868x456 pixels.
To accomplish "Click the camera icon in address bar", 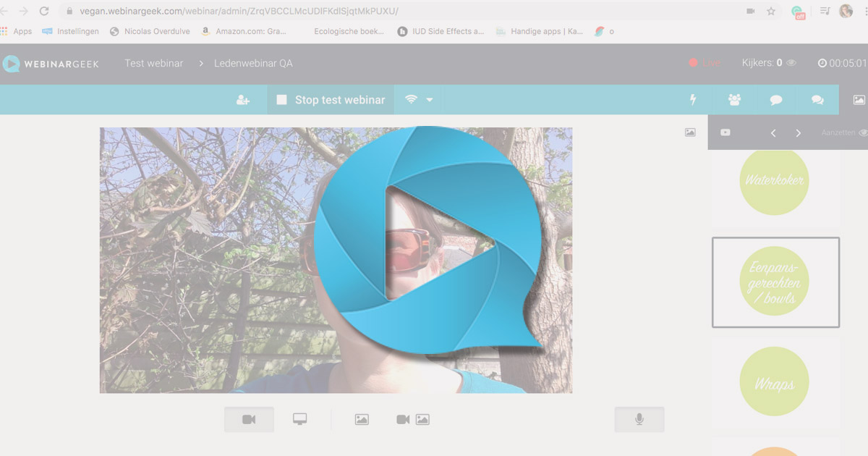I will [x=750, y=11].
